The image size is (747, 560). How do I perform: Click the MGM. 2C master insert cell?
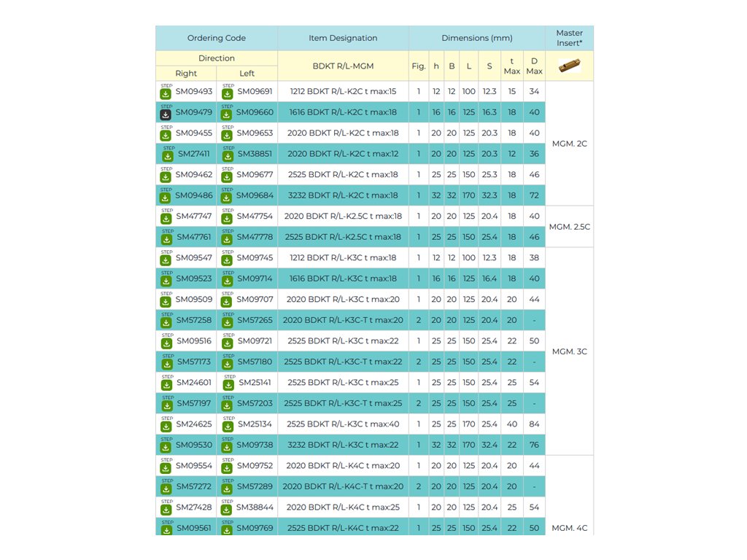(569, 144)
